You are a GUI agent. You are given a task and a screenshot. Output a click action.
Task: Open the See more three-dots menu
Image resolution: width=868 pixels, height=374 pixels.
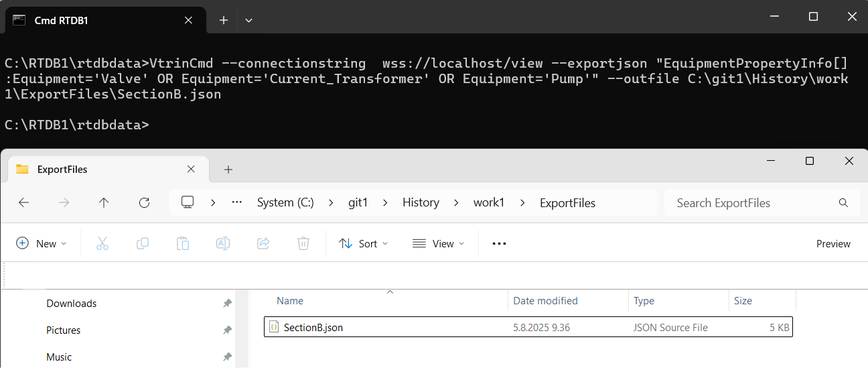click(x=499, y=243)
